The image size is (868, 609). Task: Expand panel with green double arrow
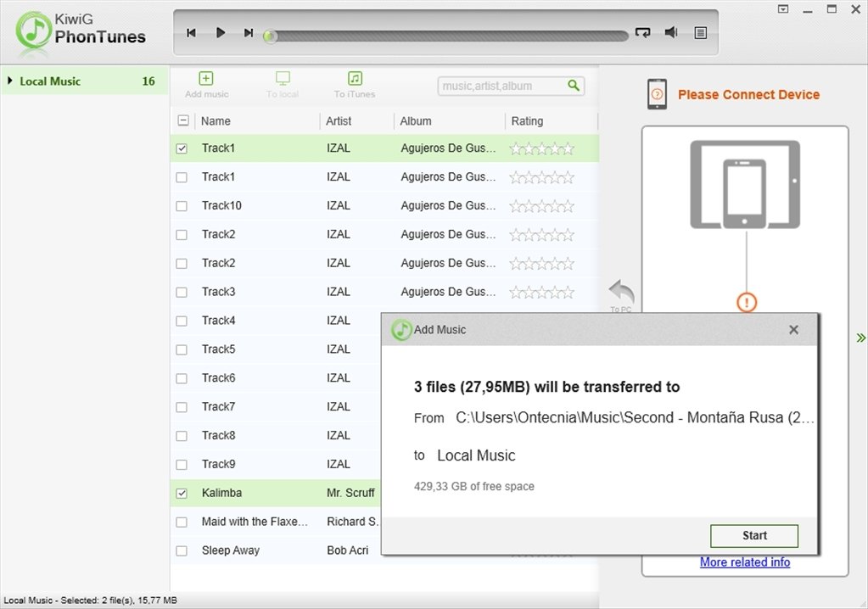point(860,338)
